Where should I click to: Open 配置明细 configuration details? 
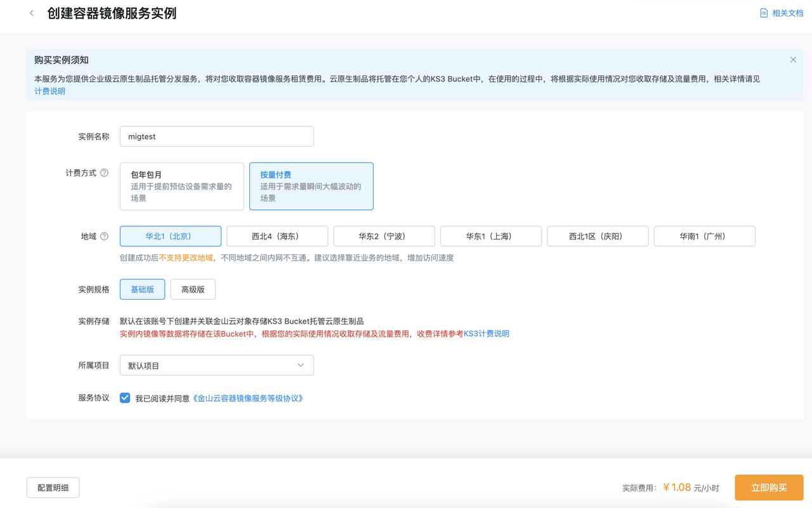pyautogui.click(x=53, y=488)
